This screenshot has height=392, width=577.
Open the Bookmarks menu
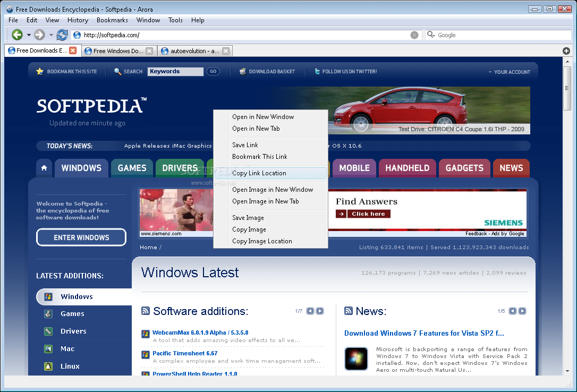pos(112,20)
